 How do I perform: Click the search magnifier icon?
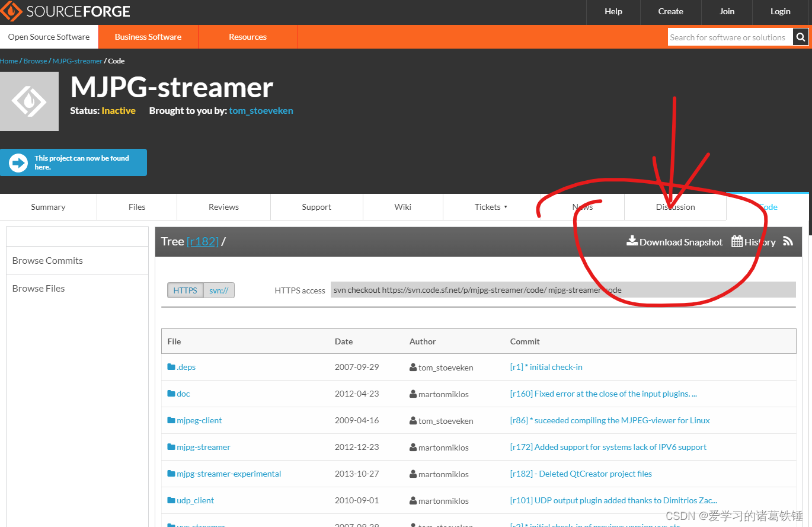(x=801, y=37)
